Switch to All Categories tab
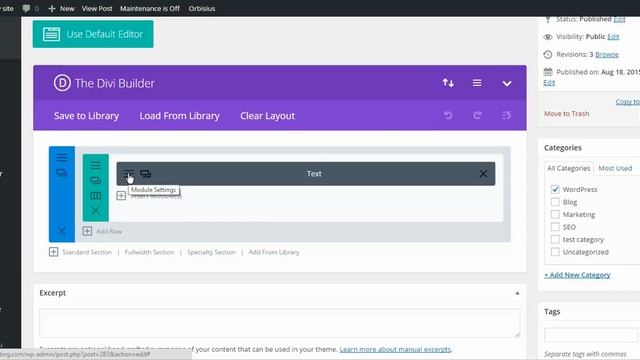This screenshot has height=360, width=640. (x=569, y=168)
